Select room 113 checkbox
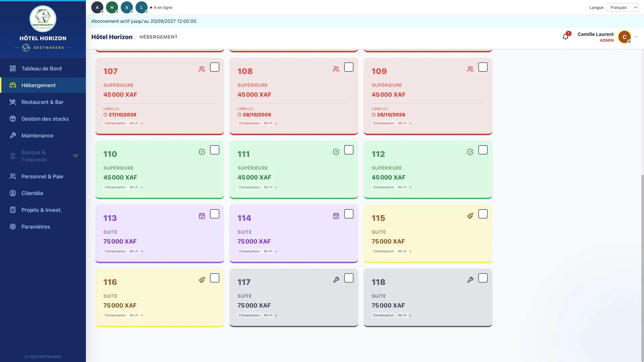The image size is (644, 362). point(215,214)
